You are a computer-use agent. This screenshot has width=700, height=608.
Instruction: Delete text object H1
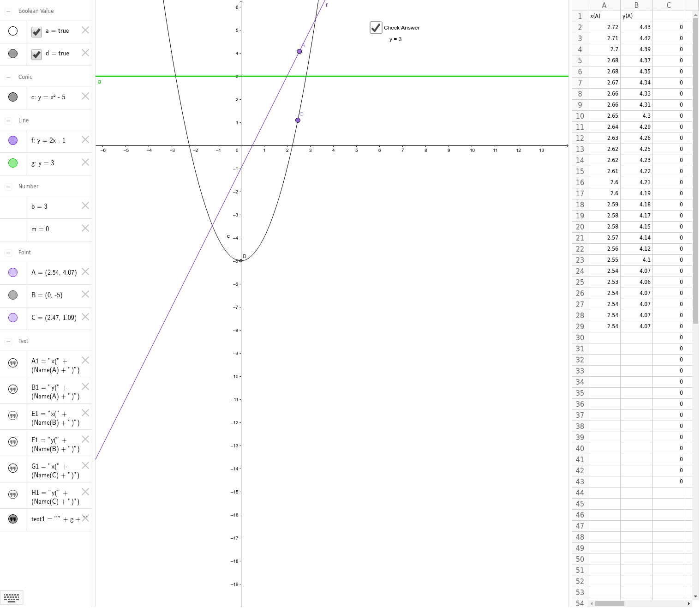[85, 492]
